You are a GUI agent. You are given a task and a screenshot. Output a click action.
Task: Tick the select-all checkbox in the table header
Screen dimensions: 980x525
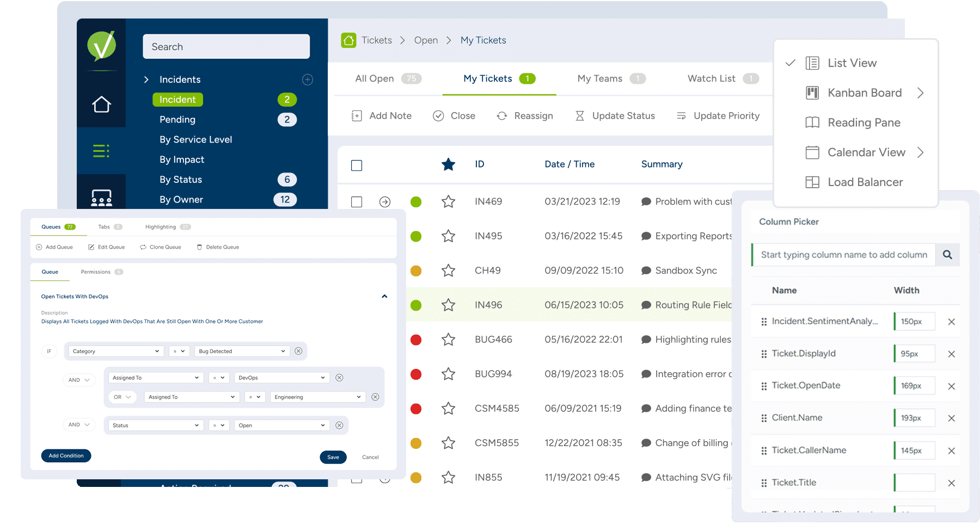point(357,165)
